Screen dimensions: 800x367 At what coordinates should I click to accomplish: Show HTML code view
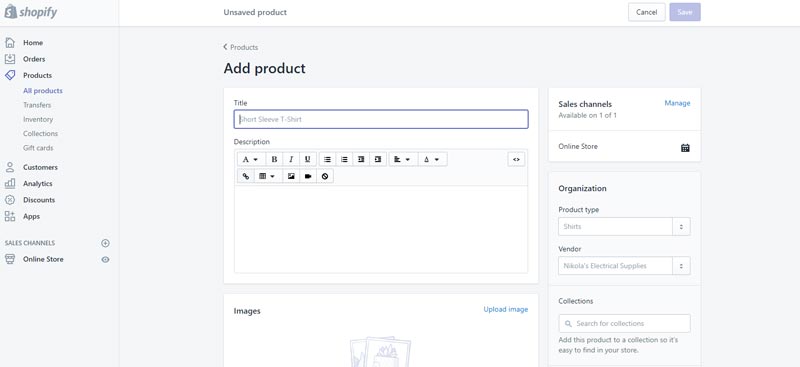pyautogui.click(x=516, y=159)
